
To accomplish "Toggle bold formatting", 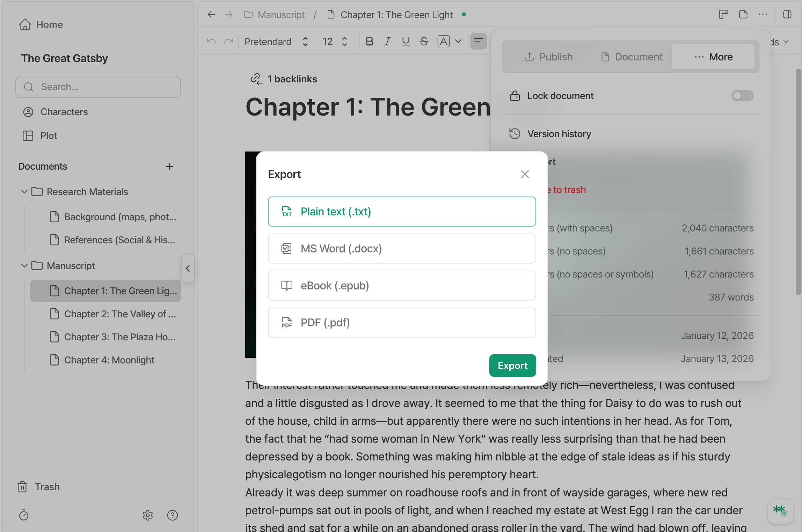I will click(370, 42).
